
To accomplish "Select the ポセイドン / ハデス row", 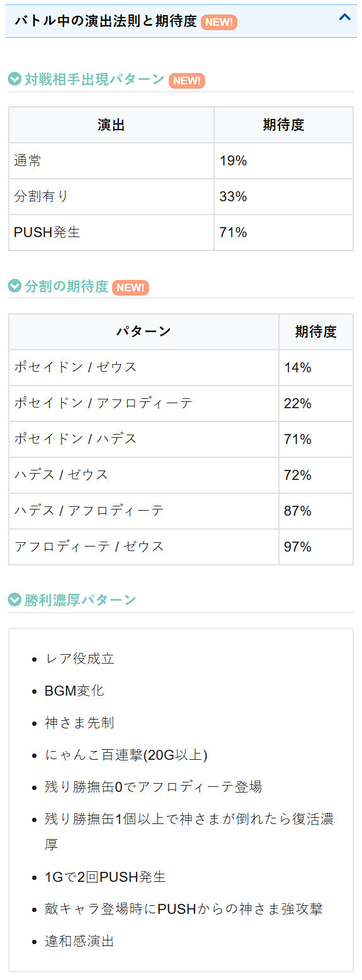I will coord(181,439).
